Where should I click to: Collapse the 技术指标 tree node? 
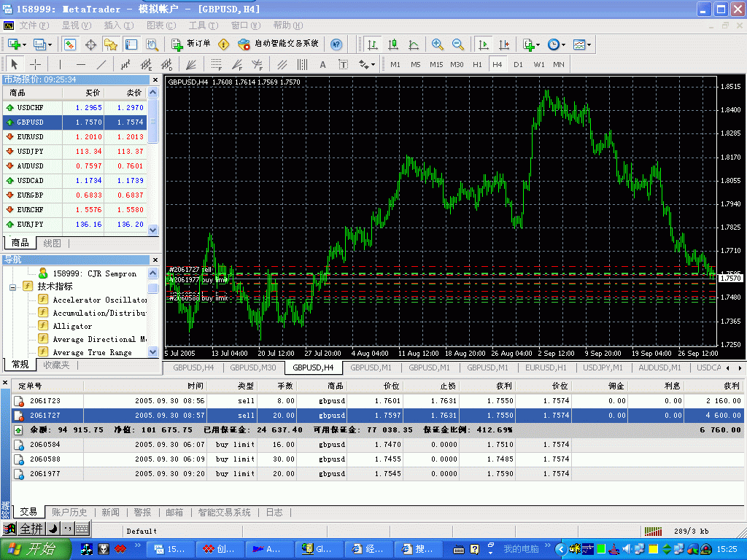pyautogui.click(x=13, y=287)
